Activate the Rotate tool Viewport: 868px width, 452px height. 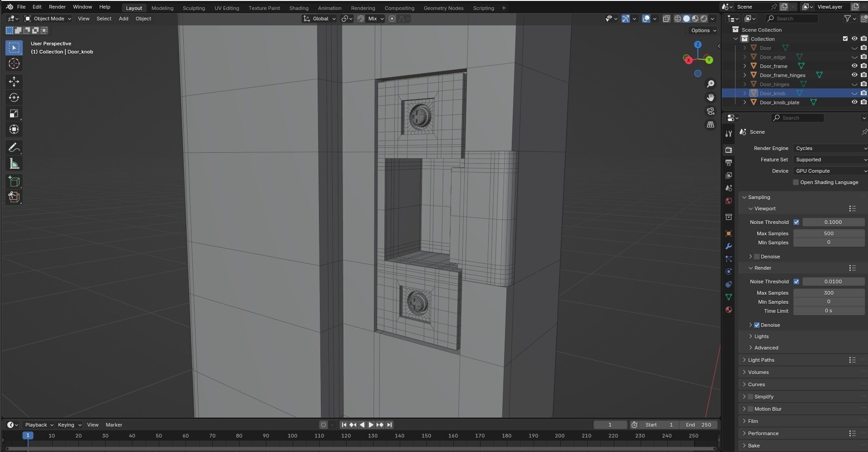click(14, 97)
